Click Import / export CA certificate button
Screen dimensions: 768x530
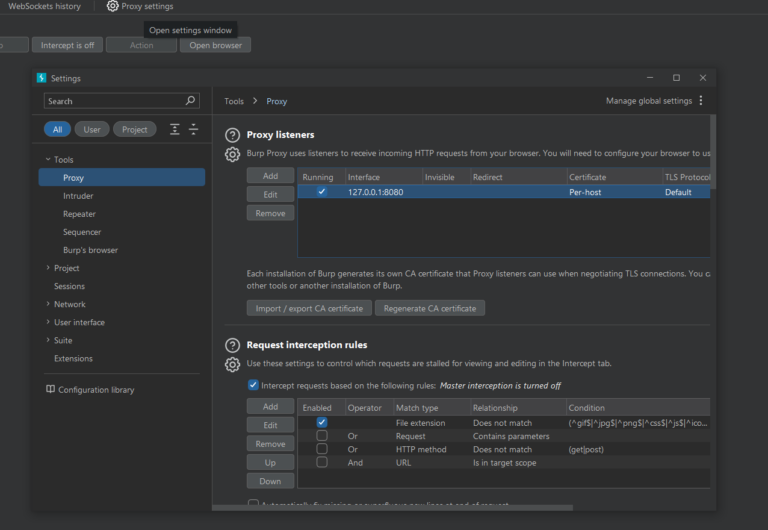click(309, 308)
